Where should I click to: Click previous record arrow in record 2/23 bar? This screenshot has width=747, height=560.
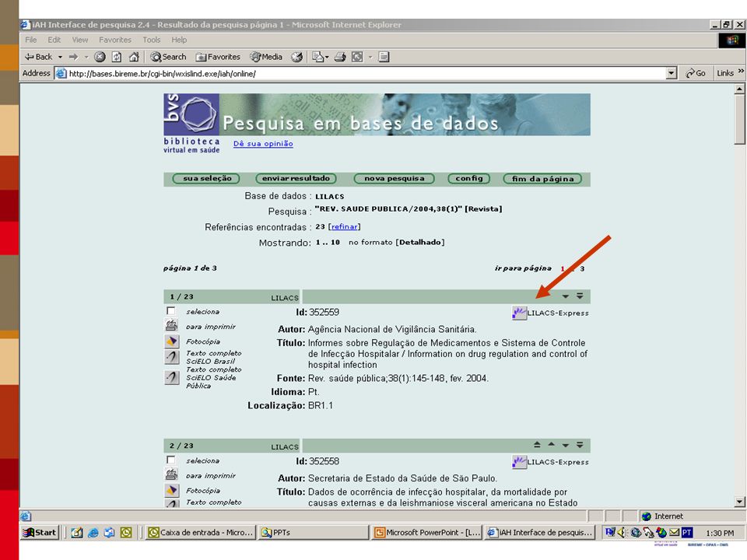(551, 445)
